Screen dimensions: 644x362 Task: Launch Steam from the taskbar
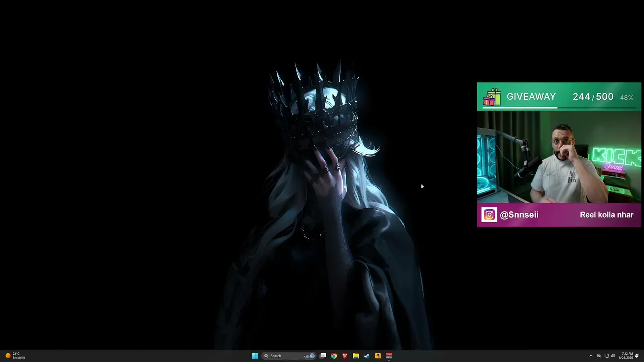click(x=367, y=356)
